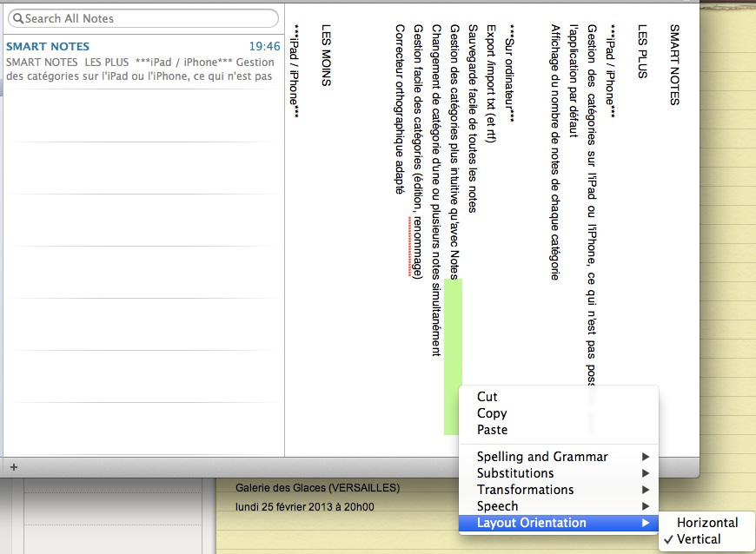Screen dimensions: 756x554
Task: Open the SMART NOTES entry in the list
Action: pyautogui.click(x=143, y=62)
